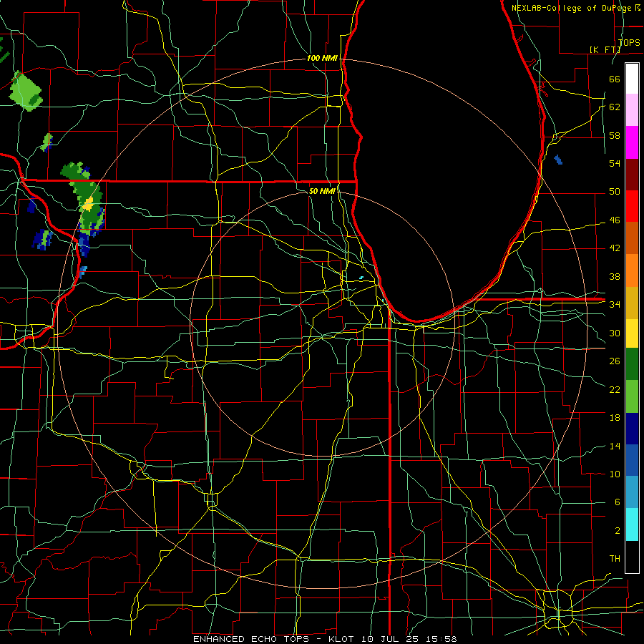
Task: Click the legend value '66'
Action: (x=615, y=79)
